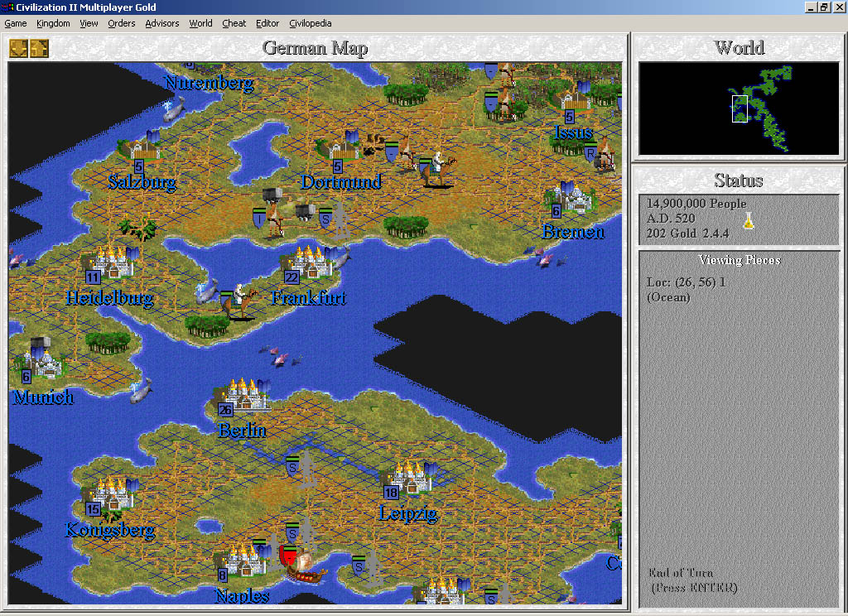The width and height of the screenshot is (848, 616).
Task: Select the city of Frankfurt
Action: pyautogui.click(x=310, y=263)
